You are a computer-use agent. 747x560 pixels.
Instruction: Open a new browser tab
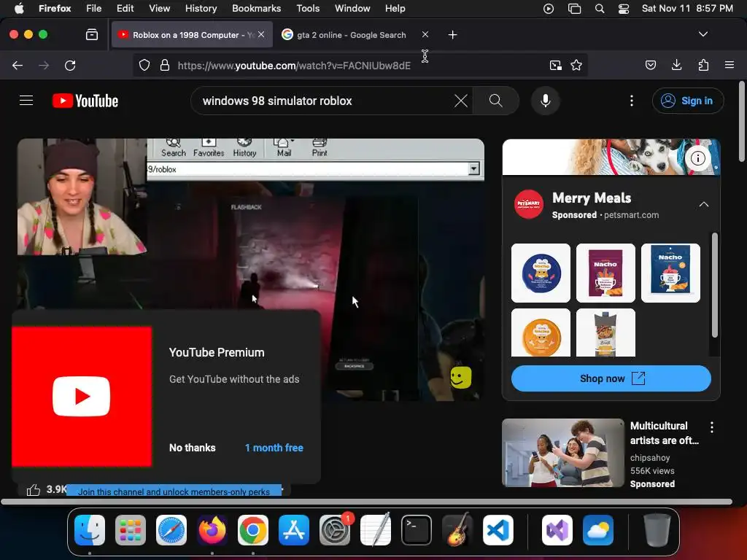[x=452, y=35]
